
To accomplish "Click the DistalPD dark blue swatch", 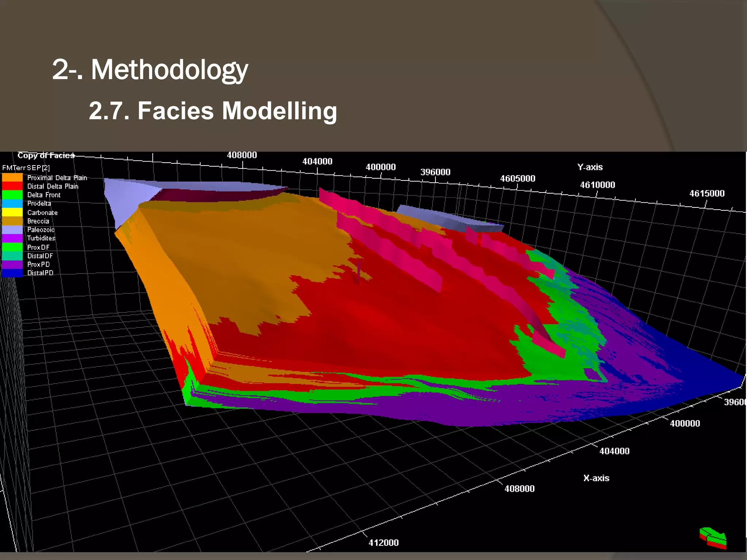I will pos(12,273).
